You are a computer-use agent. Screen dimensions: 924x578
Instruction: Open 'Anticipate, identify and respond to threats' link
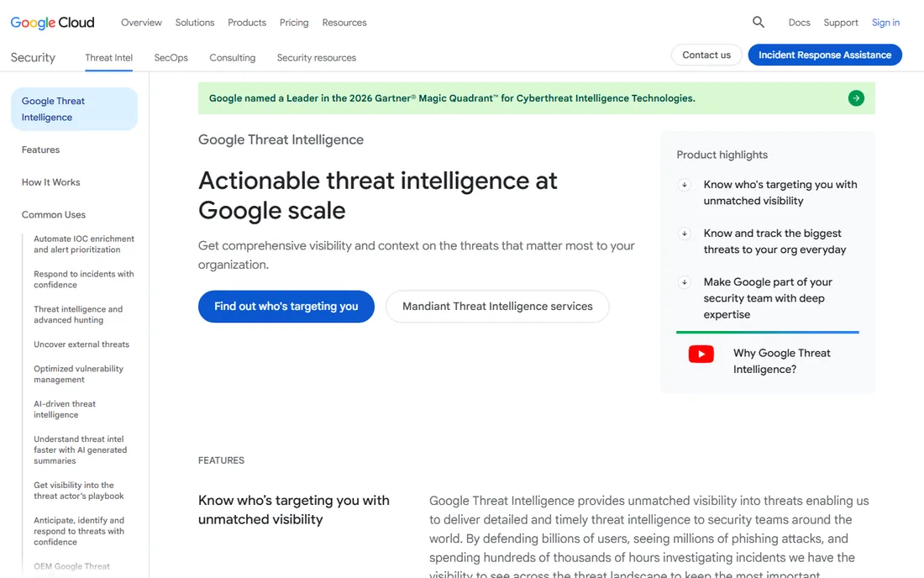(x=79, y=531)
